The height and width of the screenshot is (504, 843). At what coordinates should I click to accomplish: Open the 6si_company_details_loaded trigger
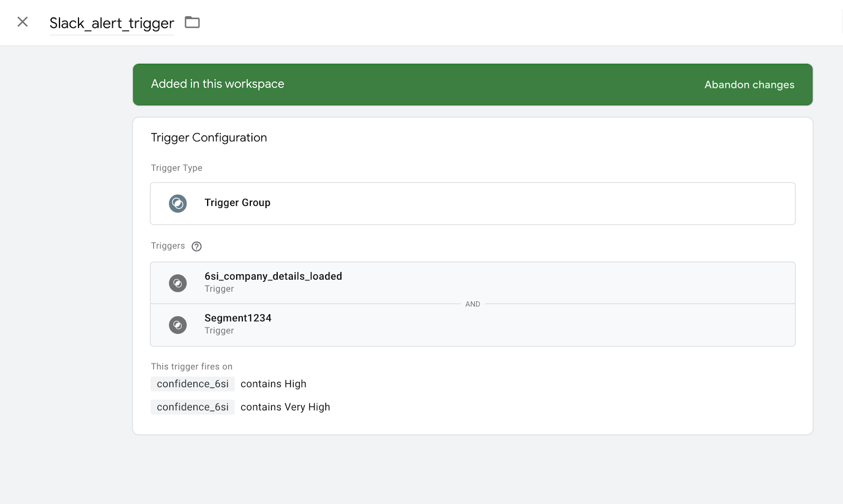click(473, 283)
